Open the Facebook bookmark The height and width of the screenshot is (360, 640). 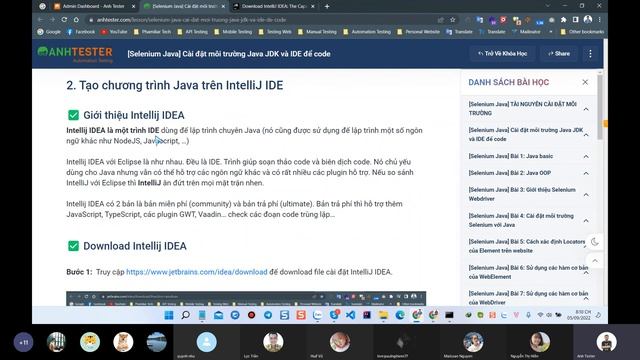(80, 31)
